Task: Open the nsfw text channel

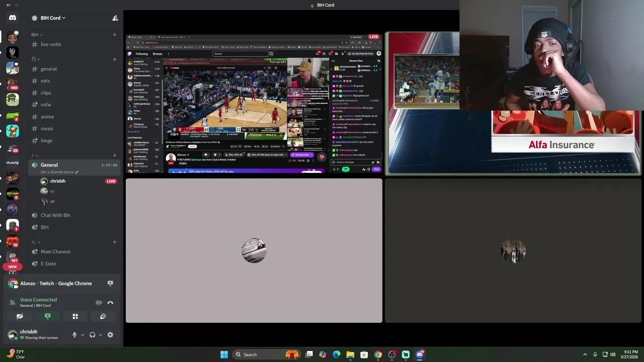Action: coord(73,105)
